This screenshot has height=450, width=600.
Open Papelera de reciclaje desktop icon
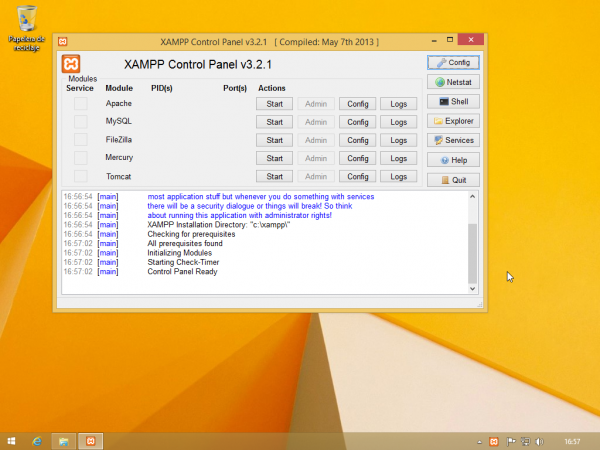point(26,29)
